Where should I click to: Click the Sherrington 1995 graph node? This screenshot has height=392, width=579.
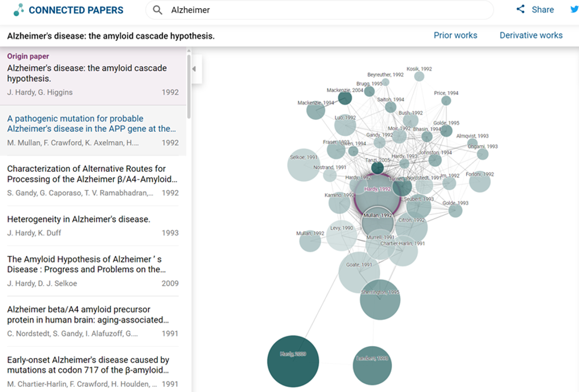coord(380,300)
